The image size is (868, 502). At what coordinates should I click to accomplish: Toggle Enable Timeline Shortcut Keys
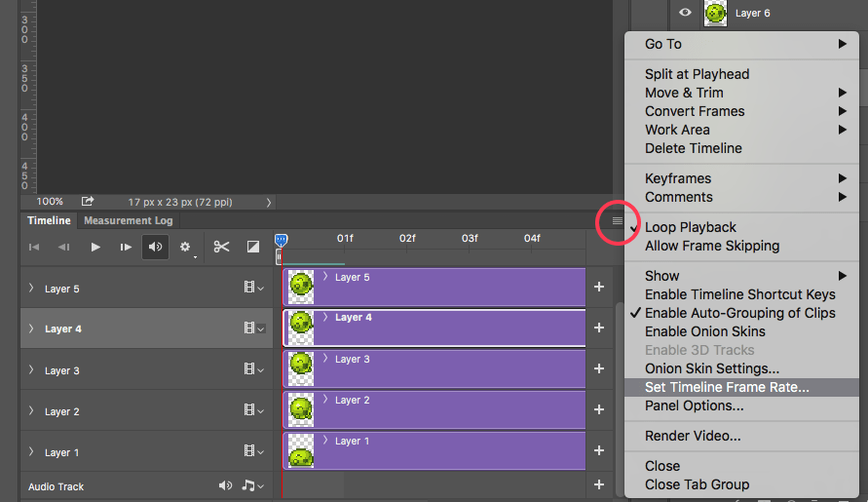(x=741, y=294)
